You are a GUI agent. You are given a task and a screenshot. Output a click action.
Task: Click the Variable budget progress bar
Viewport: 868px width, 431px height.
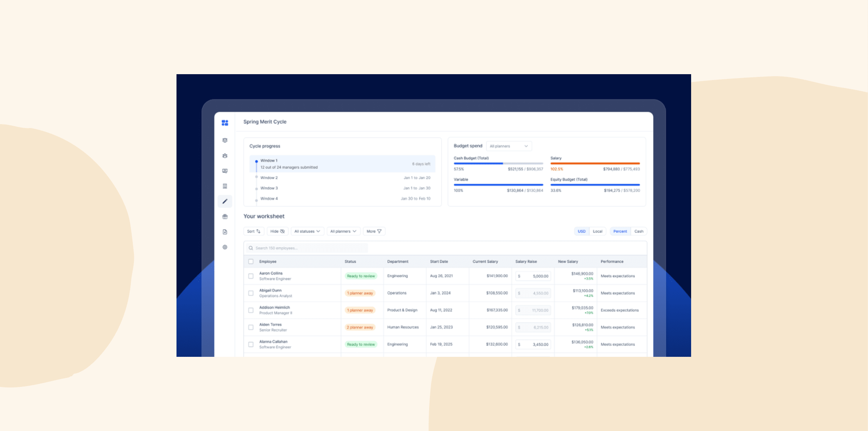point(498,185)
